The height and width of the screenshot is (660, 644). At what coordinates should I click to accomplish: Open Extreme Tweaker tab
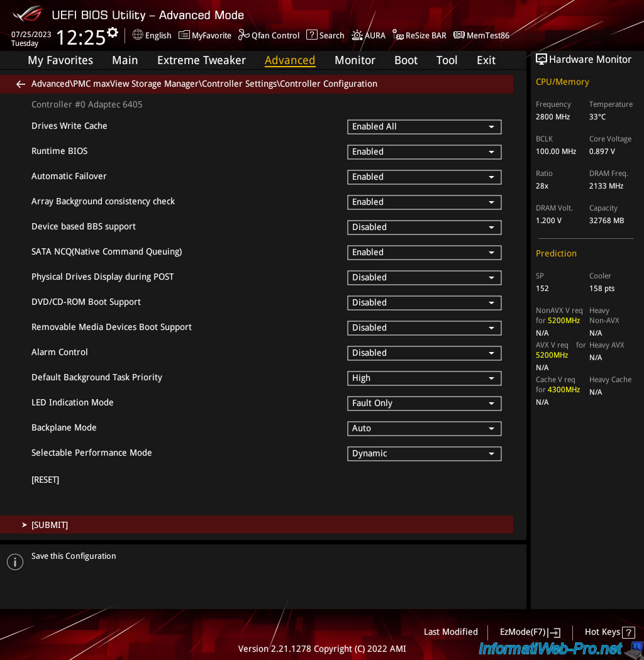click(x=201, y=60)
